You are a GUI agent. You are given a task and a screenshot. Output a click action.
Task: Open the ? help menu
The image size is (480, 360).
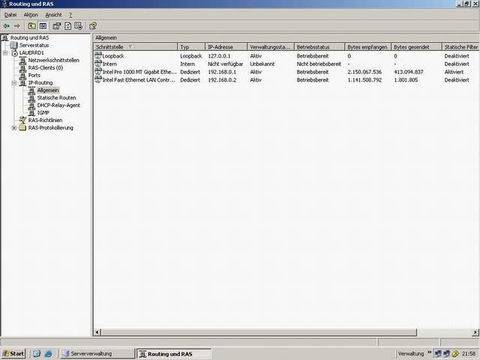click(x=70, y=15)
